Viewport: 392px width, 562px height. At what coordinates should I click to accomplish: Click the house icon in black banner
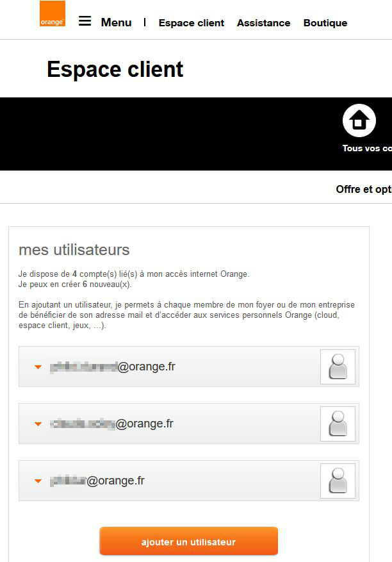(359, 120)
